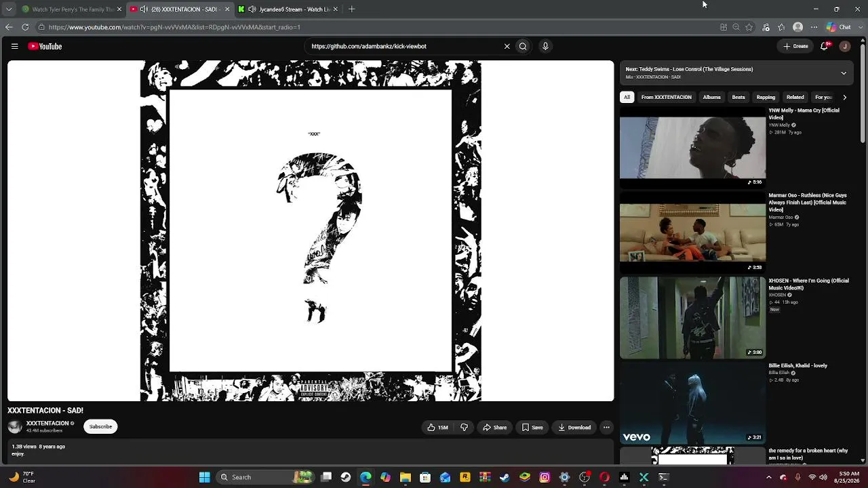Go back with browser back arrow
The width and height of the screenshot is (868, 488).
point(9,27)
